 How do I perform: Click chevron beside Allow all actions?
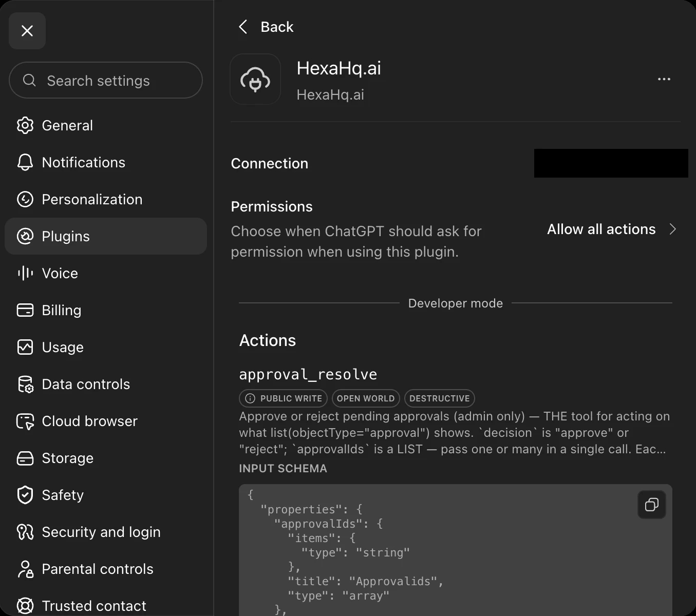pos(673,229)
